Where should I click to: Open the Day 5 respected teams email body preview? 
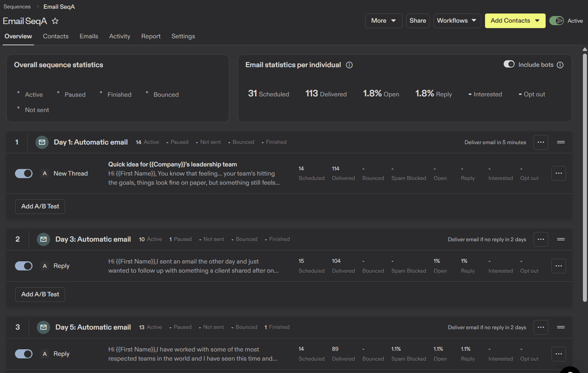click(x=192, y=354)
